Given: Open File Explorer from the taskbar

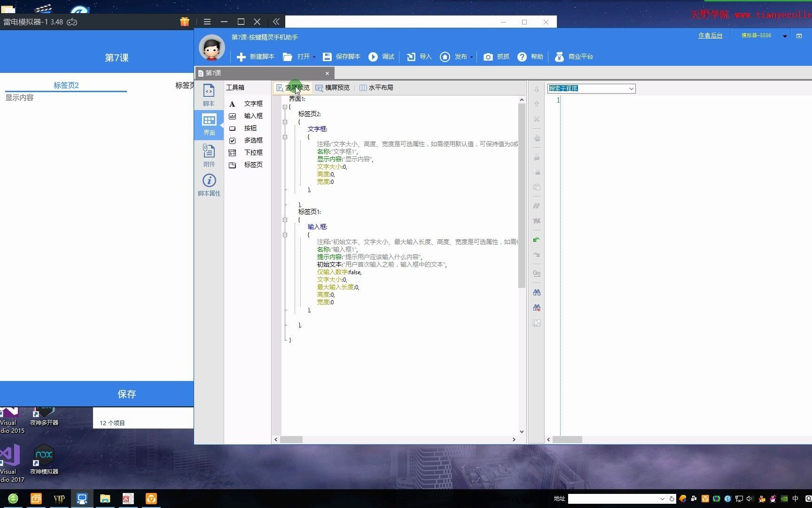Looking at the screenshot, I should click(x=105, y=499).
